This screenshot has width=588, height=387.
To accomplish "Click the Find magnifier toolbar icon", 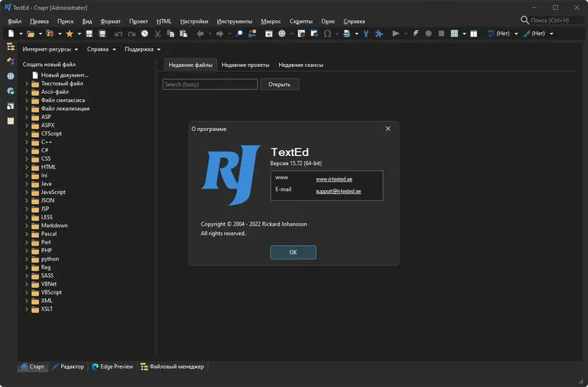I will click(x=240, y=34).
